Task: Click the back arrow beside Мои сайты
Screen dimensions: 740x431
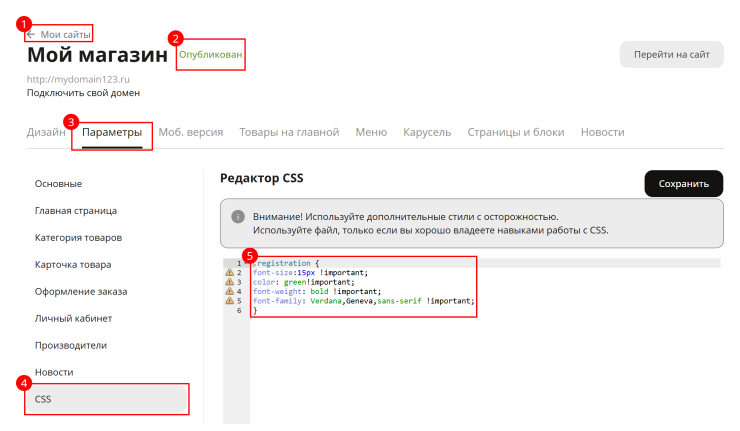Action: click(31, 34)
